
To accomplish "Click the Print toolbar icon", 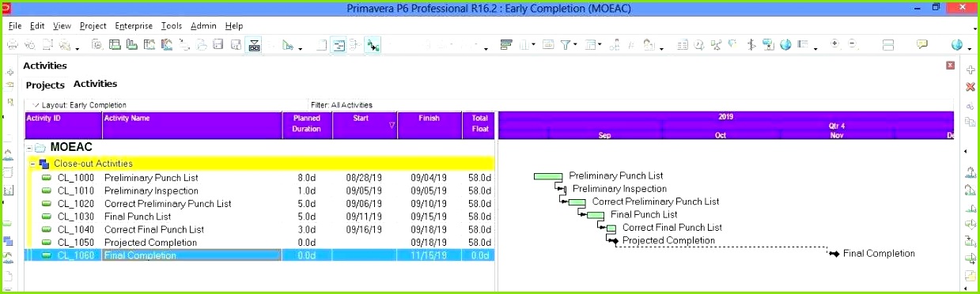I will click(x=13, y=45).
